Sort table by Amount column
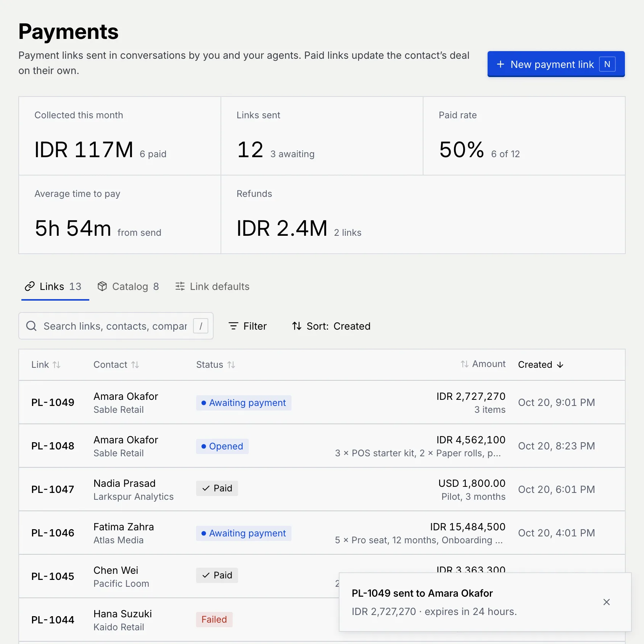Screen dimensions: 644x644 [x=483, y=364]
